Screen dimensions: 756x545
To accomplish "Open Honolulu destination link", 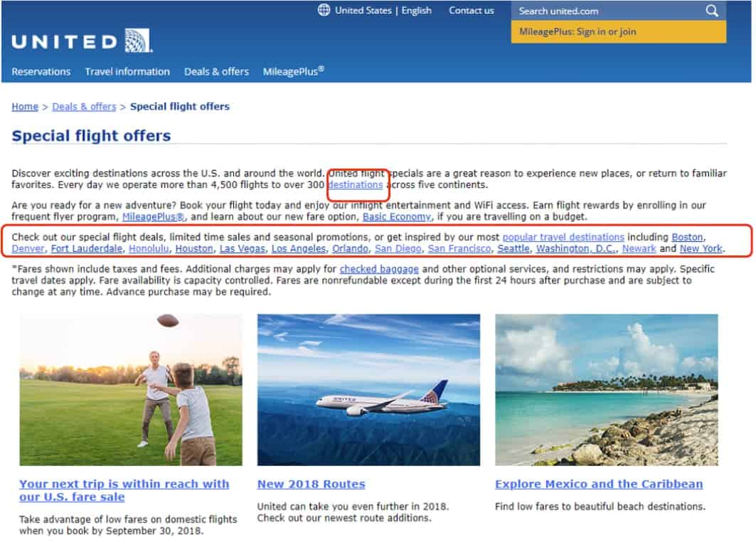I will coord(149,249).
